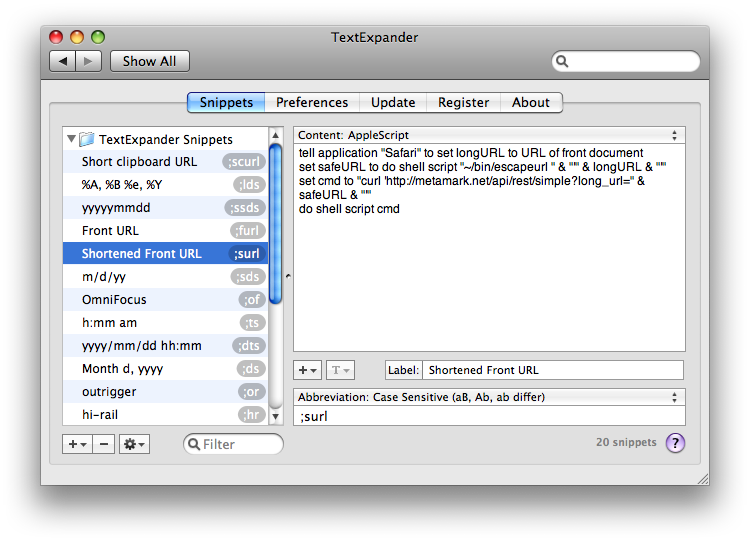Viewport: 750px width, 541px height.
Task: Select the OmniFocus snippet
Action: point(165,299)
